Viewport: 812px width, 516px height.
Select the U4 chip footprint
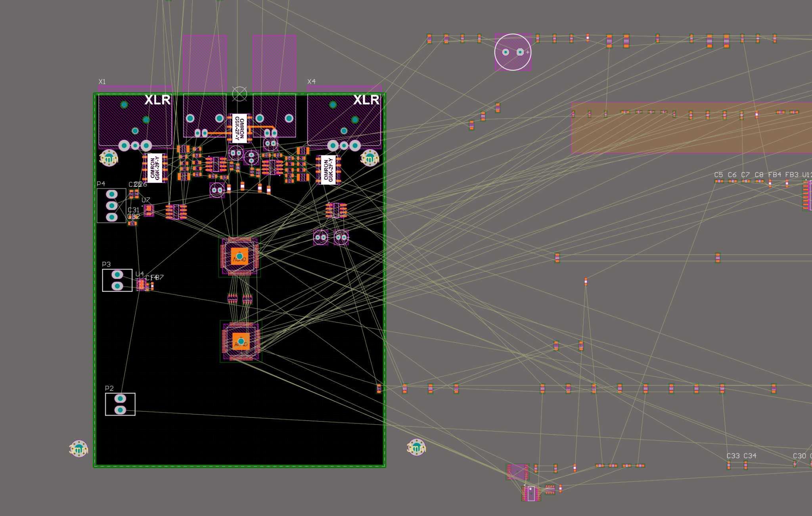[x=141, y=284]
